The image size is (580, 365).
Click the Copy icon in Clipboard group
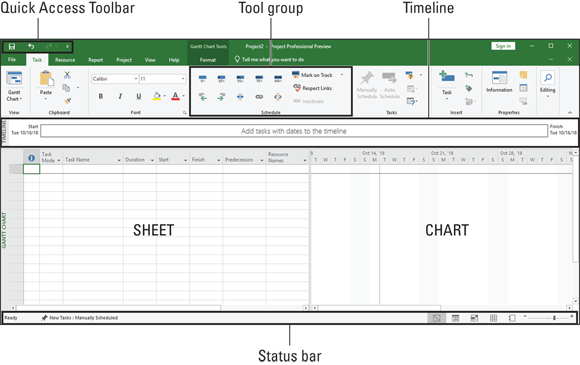tap(66, 88)
